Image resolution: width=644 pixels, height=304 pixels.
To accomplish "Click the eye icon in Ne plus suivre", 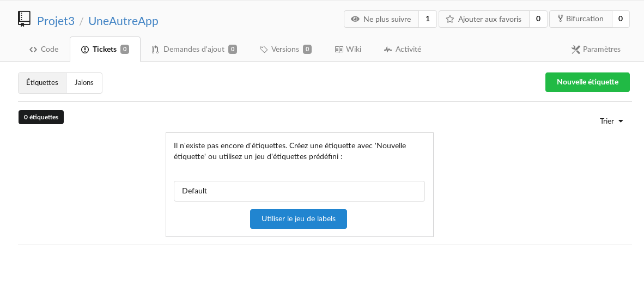I will pos(355,19).
